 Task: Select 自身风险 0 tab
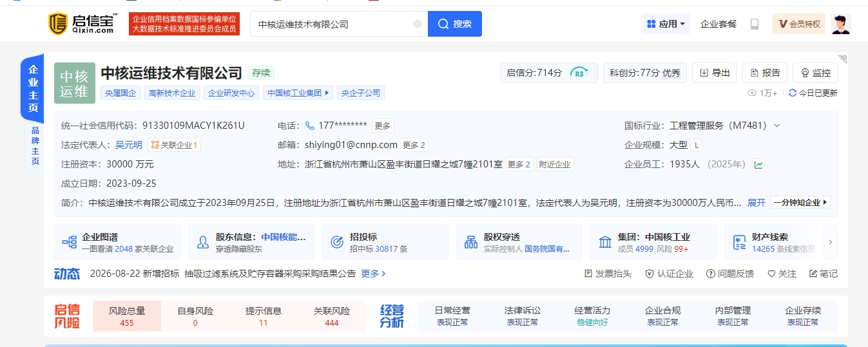pyautogui.click(x=195, y=316)
